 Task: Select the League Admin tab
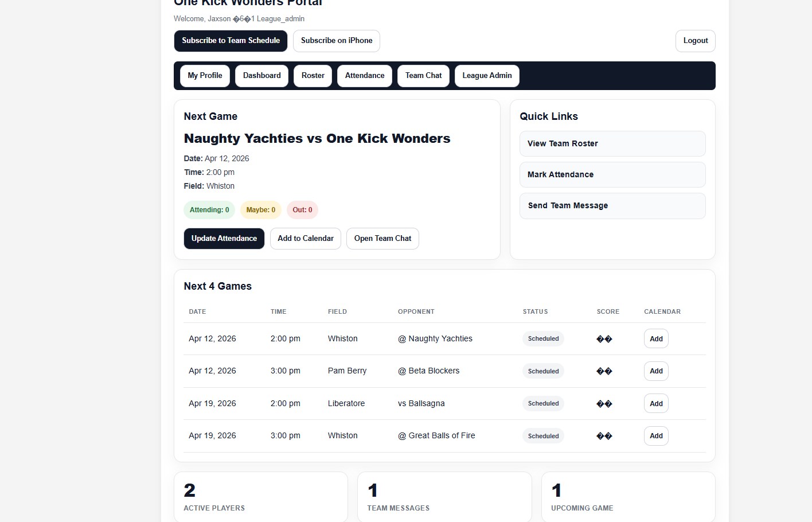487,76
